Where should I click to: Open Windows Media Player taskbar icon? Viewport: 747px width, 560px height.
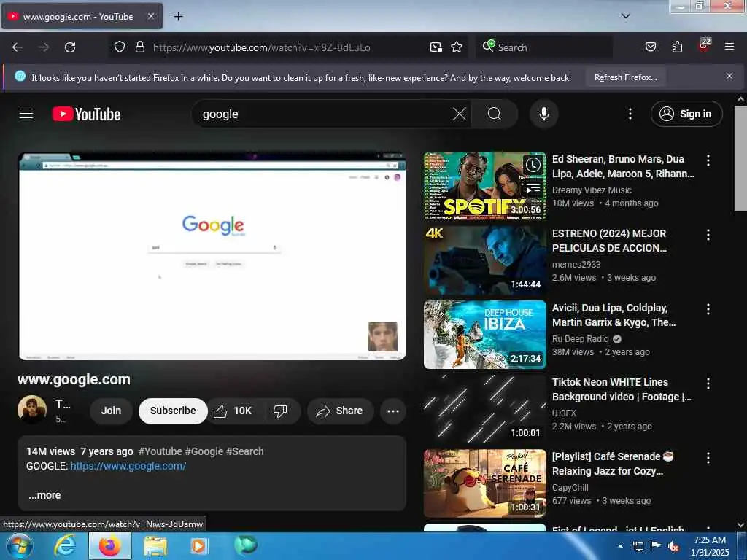[x=198, y=545]
